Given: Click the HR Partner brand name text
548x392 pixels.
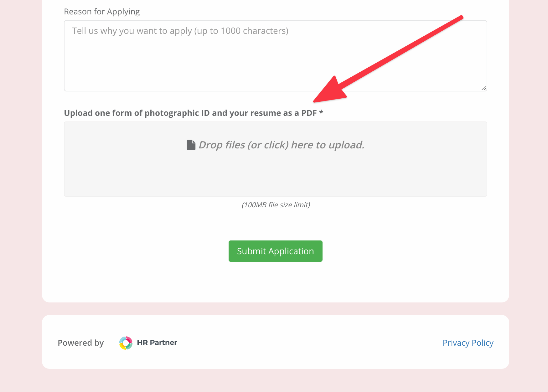Looking at the screenshot, I should pos(157,343).
